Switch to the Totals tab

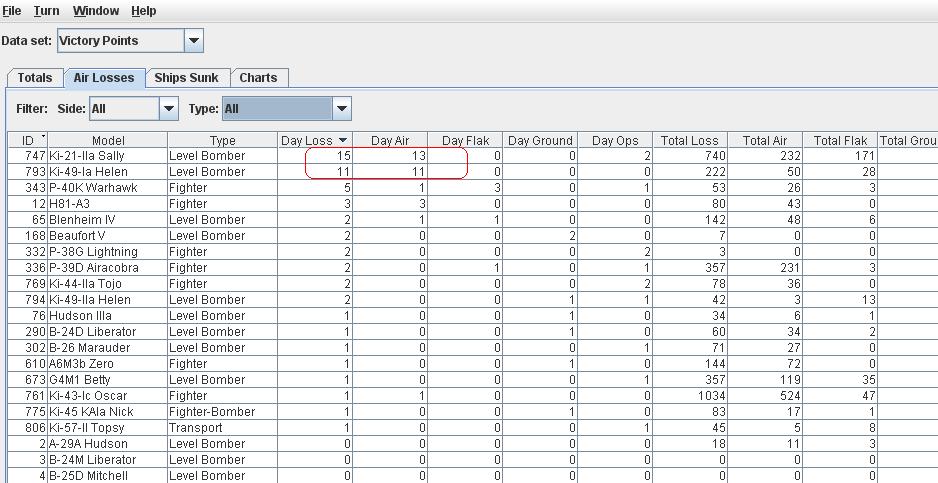[x=35, y=78]
